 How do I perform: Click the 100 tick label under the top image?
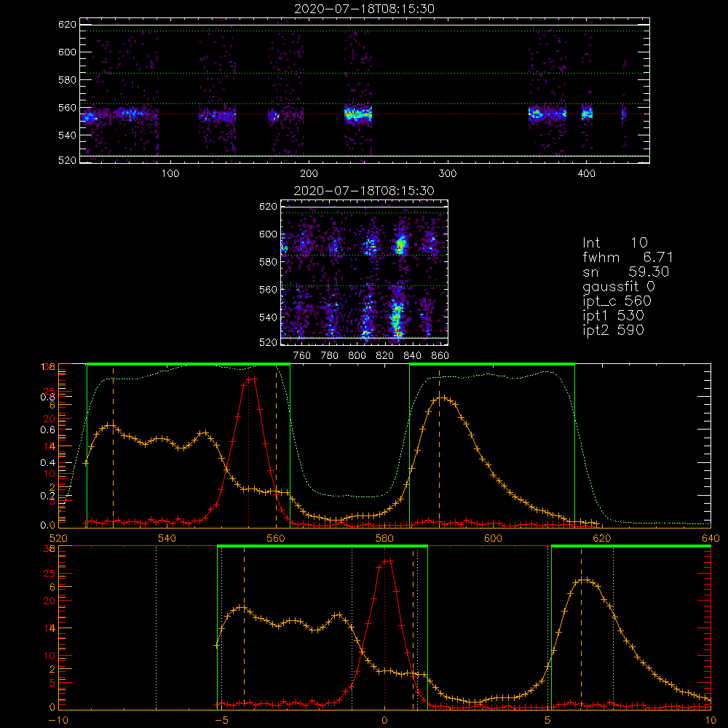tap(170, 174)
